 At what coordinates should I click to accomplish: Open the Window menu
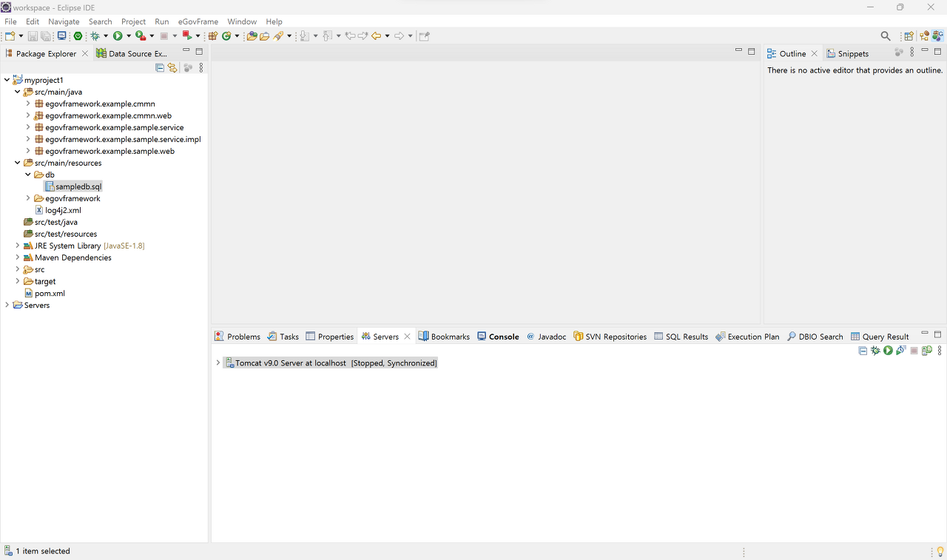242,21
